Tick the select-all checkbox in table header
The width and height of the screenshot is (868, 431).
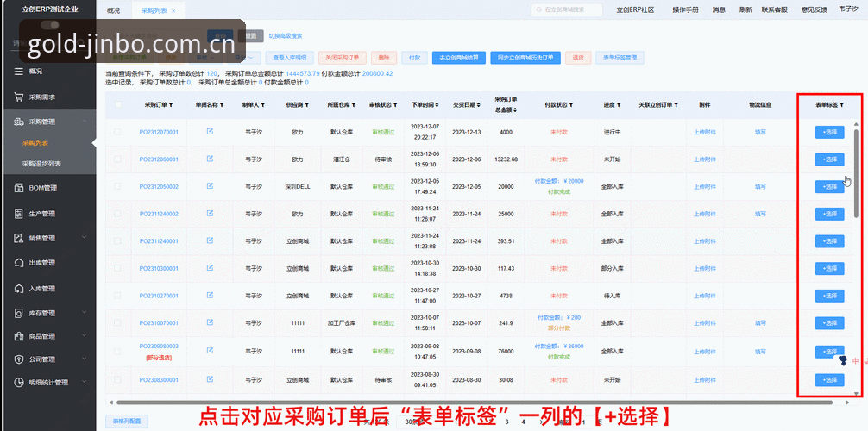118,104
